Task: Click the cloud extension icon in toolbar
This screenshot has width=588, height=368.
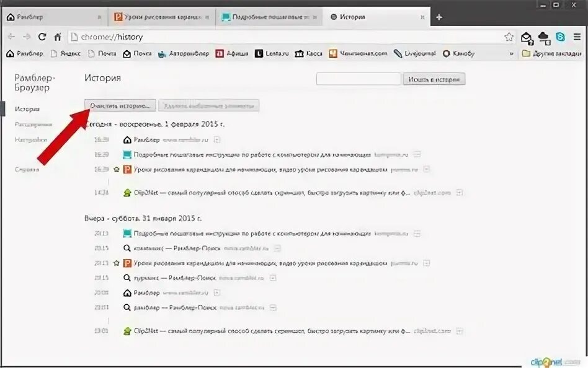Action: [544, 37]
